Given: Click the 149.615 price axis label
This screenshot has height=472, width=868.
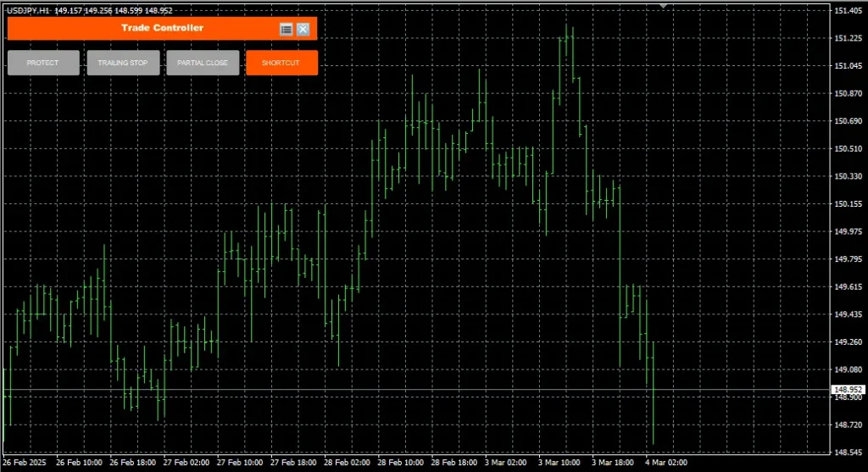Looking at the screenshot, I should [x=848, y=286].
